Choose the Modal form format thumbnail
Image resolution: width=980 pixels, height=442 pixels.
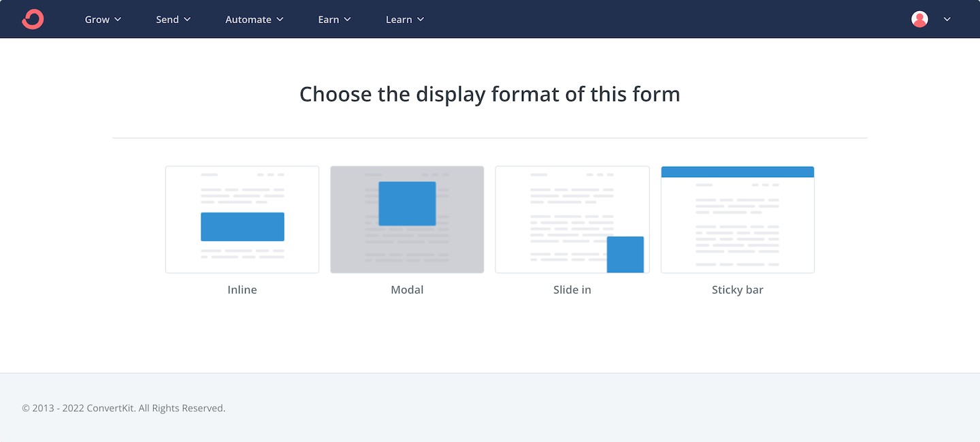(407, 219)
